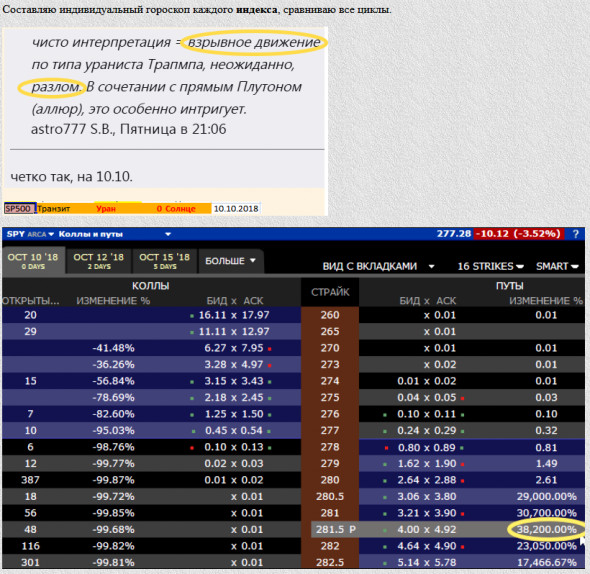590x574 pixels.
Task: Click the КОЛЛЫ section header
Action: 151,286
